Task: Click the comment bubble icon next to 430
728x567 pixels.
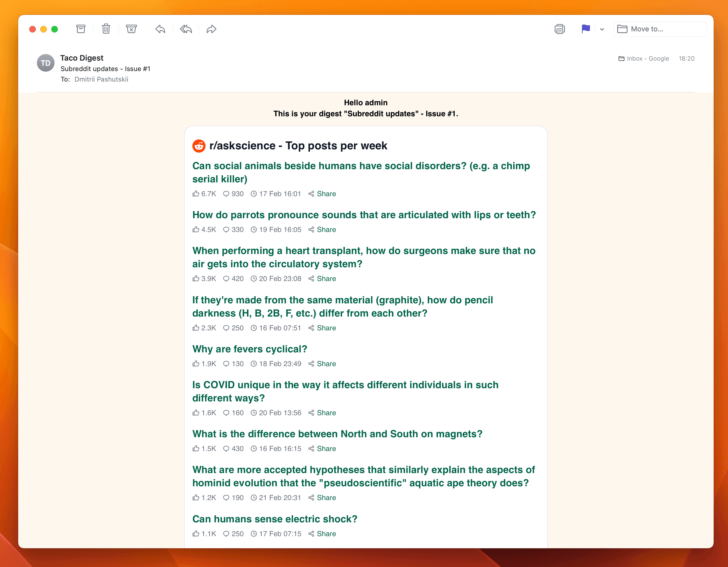Action: pyautogui.click(x=226, y=449)
